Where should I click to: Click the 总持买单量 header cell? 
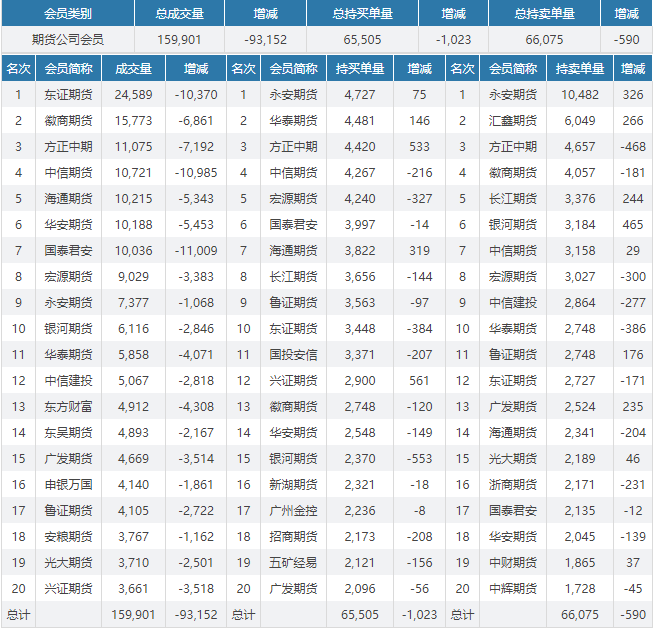(x=362, y=14)
